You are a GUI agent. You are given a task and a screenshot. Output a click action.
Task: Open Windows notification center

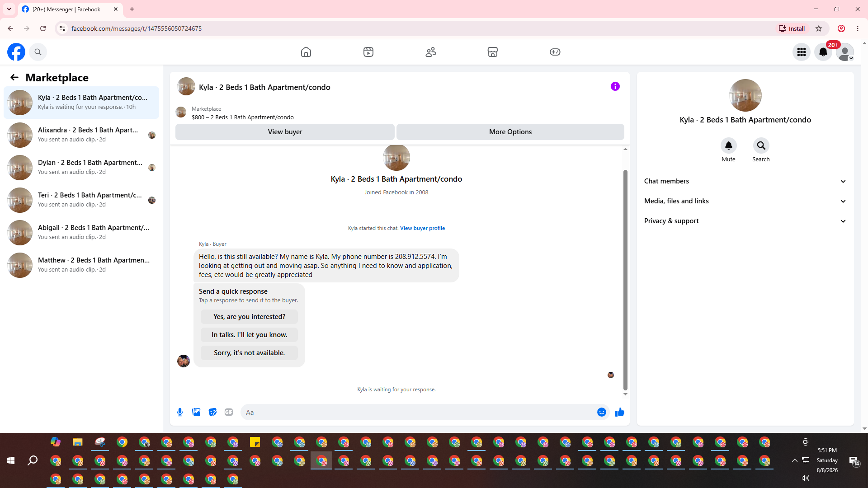coord(854,460)
